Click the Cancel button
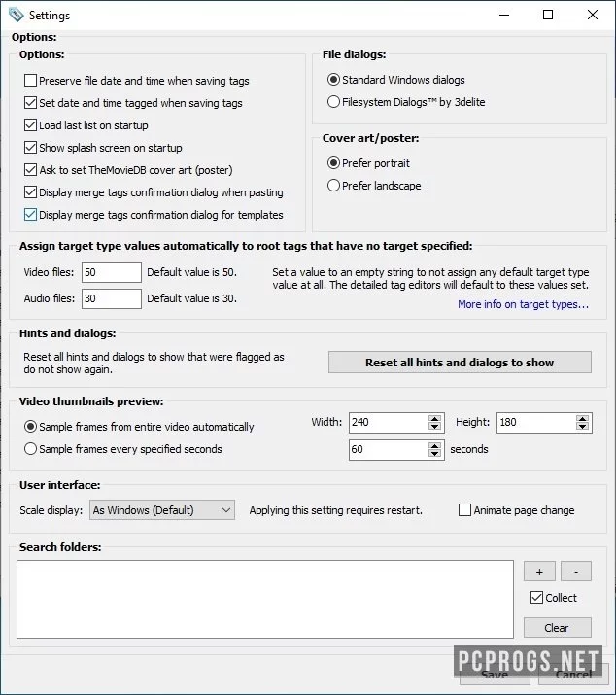Image resolution: width=616 pixels, height=695 pixels. pyautogui.click(x=573, y=675)
